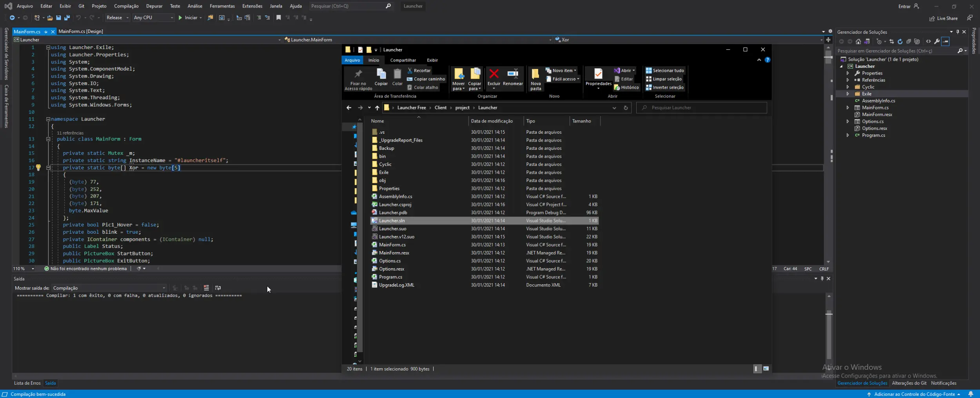
Task: Click Renomear icon in File Explorer ribbon
Action: tap(513, 77)
